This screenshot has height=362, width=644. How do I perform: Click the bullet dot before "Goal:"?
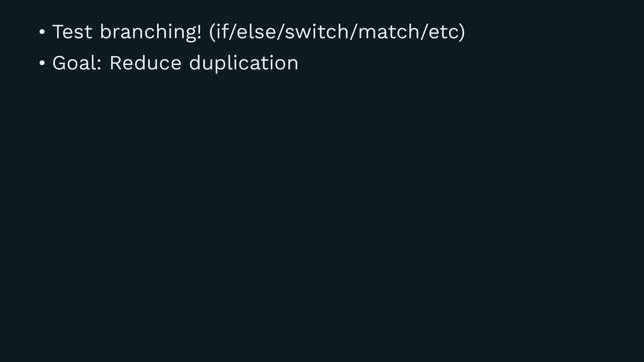point(42,63)
